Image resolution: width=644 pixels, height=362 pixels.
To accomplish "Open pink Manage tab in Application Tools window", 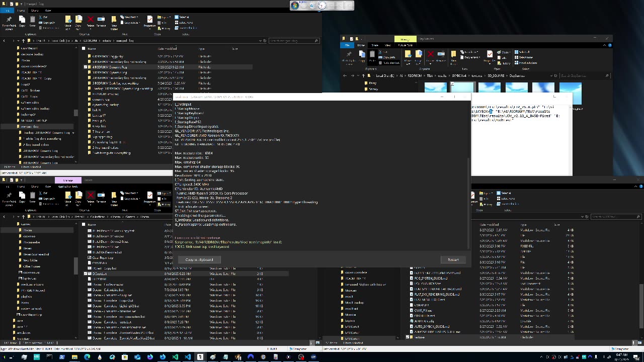I will coord(68,180).
